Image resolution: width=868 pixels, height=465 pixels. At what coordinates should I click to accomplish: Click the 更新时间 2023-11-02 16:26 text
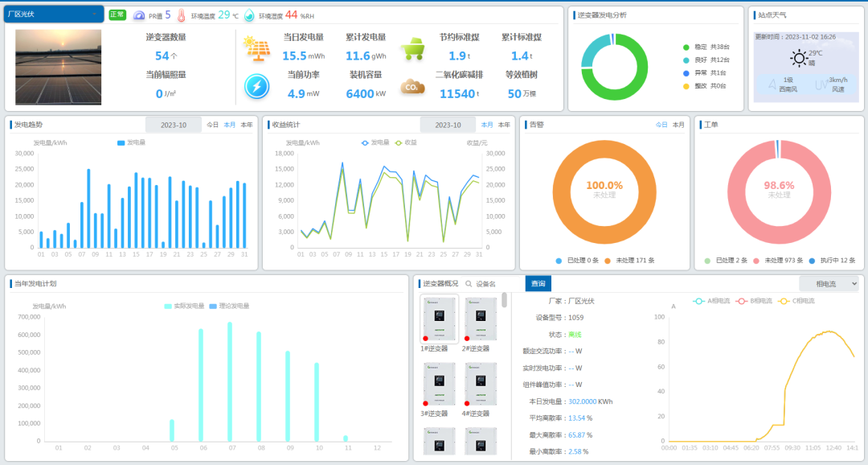pos(796,37)
